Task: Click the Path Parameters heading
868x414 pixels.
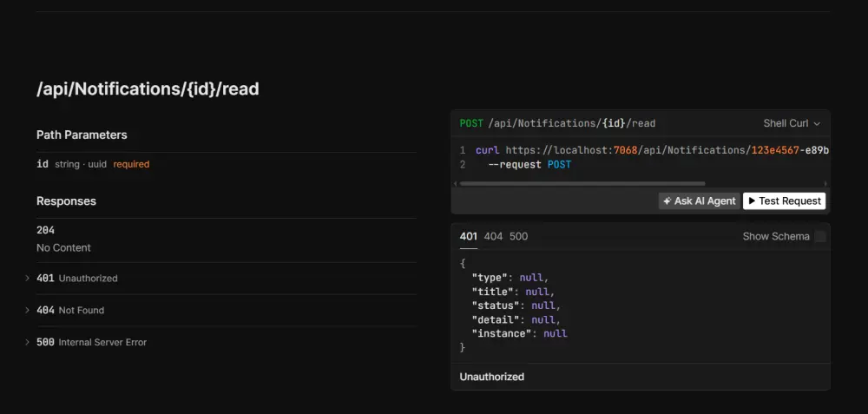Action: click(x=82, y=135)
